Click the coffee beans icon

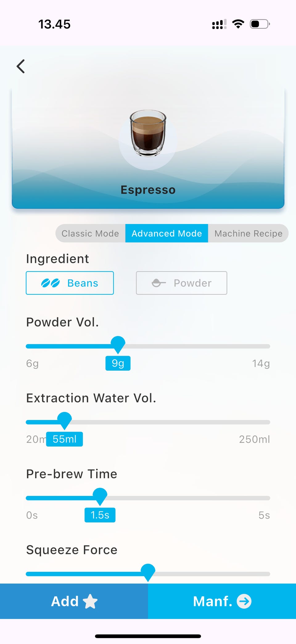51,283
